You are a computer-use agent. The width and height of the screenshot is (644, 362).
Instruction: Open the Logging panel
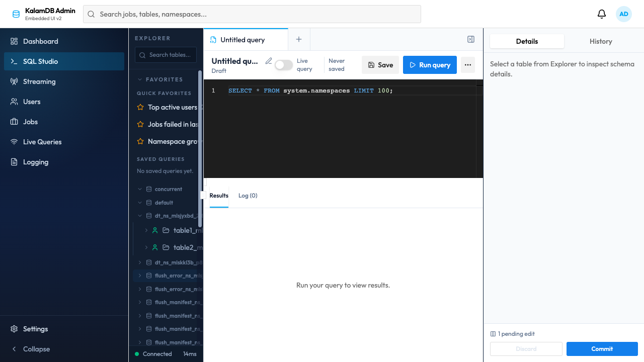35,162
